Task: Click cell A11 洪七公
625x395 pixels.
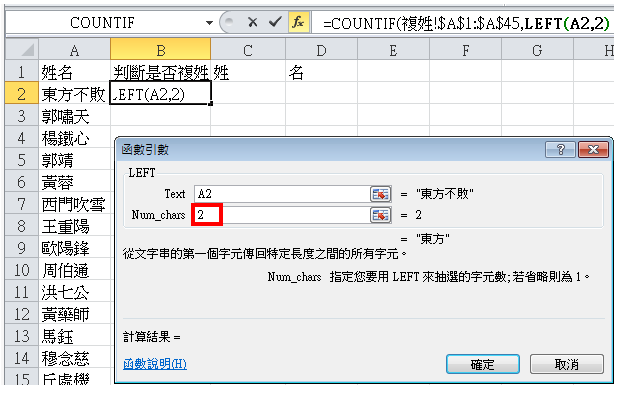Action: pos(75,292)
